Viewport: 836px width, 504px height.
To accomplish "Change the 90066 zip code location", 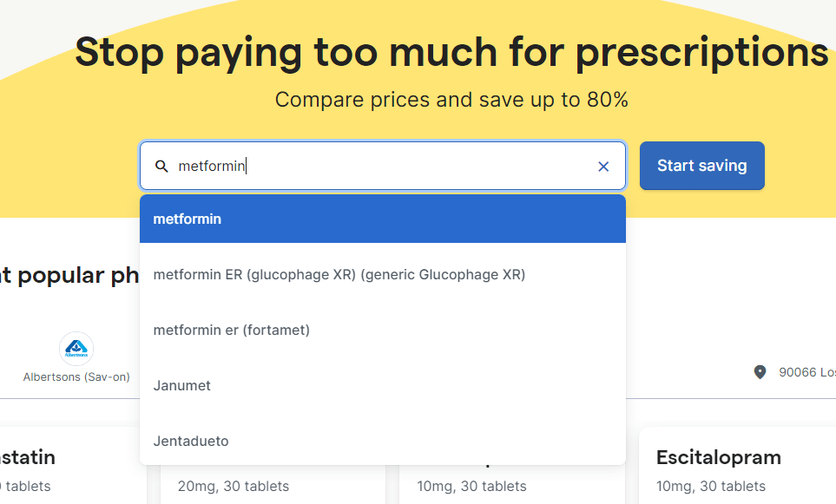I will coord(806,372).
